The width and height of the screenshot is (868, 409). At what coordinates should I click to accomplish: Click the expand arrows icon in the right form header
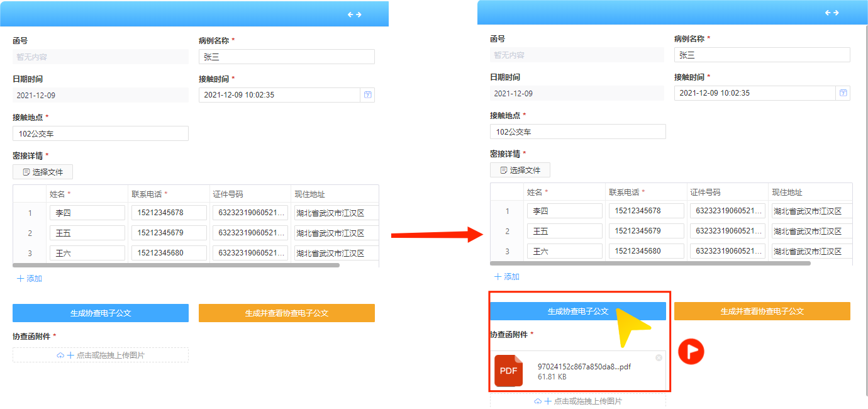pos(832,13)
